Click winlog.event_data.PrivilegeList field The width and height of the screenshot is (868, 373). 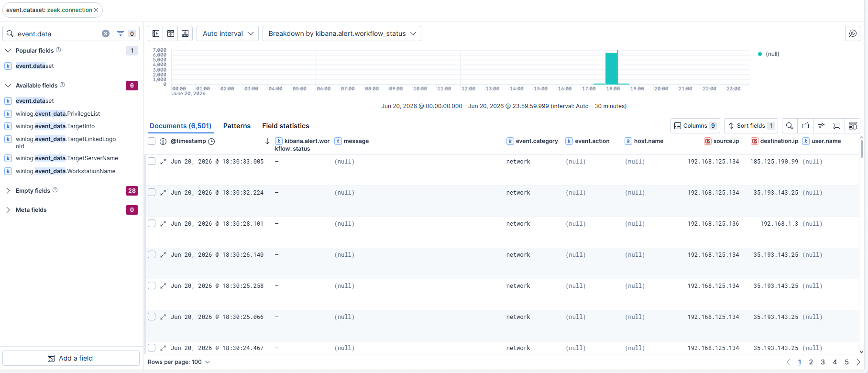[x=58, y=114]
